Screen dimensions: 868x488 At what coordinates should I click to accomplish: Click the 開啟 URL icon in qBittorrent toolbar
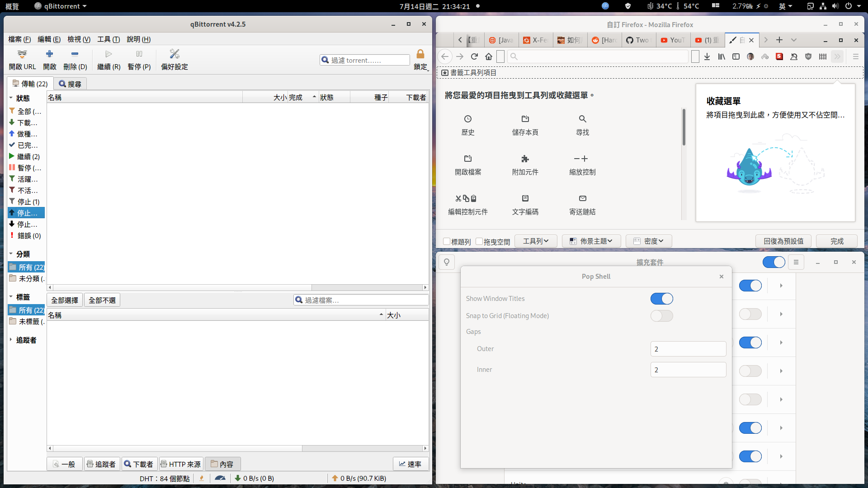coord(22,54)
